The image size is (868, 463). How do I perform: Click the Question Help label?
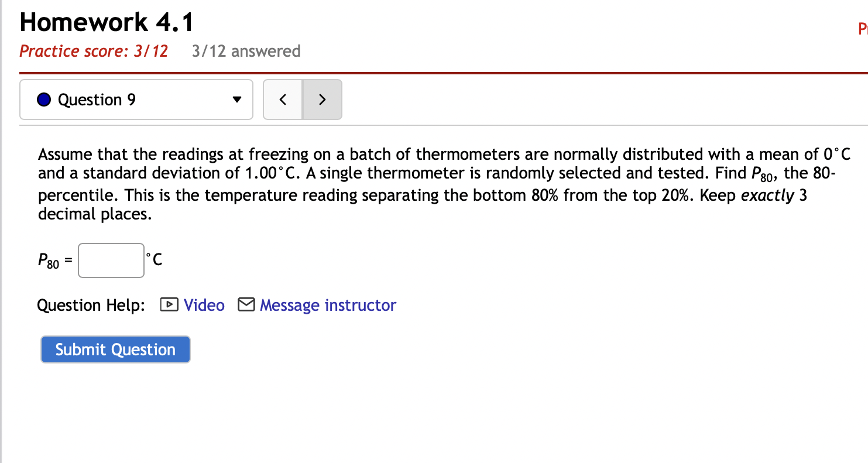tap(91, 304)
